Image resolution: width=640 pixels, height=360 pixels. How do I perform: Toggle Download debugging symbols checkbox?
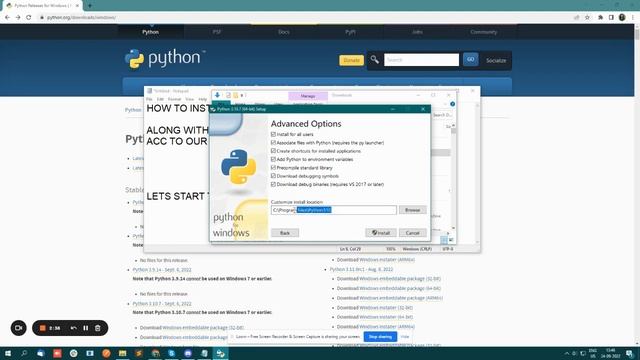(x=273, y=176)
